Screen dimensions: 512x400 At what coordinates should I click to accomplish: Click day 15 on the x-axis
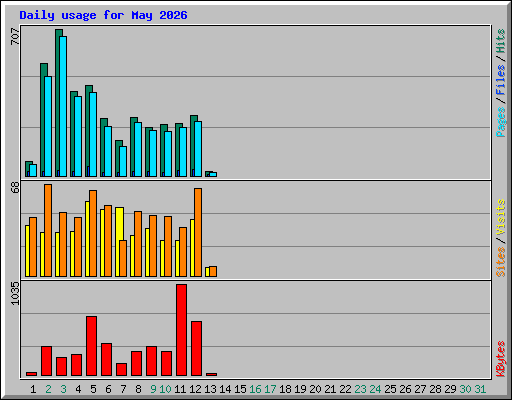pos(240,389)
